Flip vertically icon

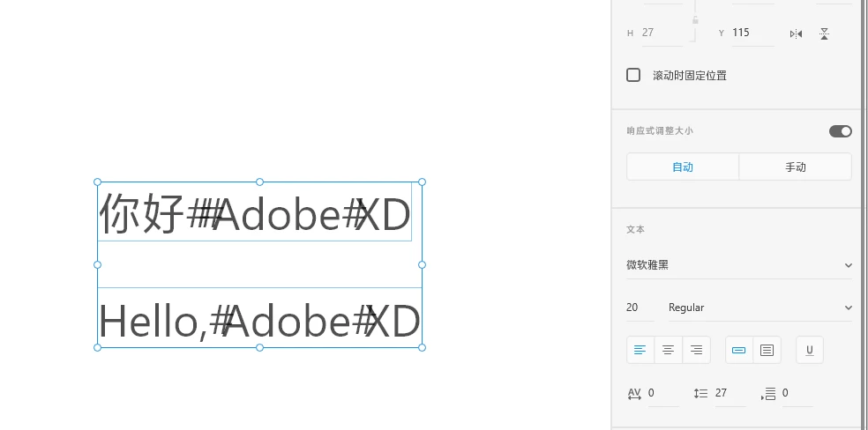[x=824, y=33]
